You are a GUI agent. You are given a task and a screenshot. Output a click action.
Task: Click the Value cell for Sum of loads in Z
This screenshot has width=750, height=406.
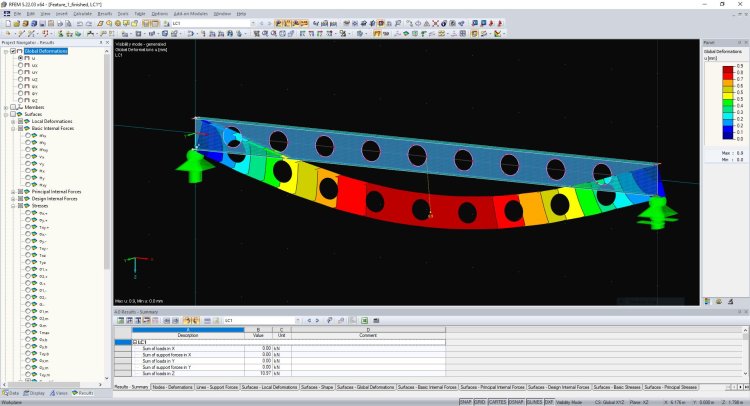click(x=258, y=373)
